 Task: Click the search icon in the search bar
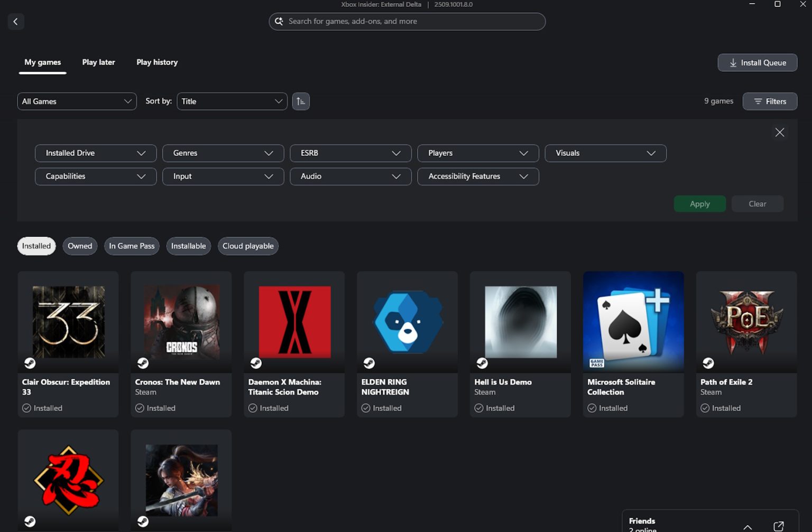[x=279, y=21]
